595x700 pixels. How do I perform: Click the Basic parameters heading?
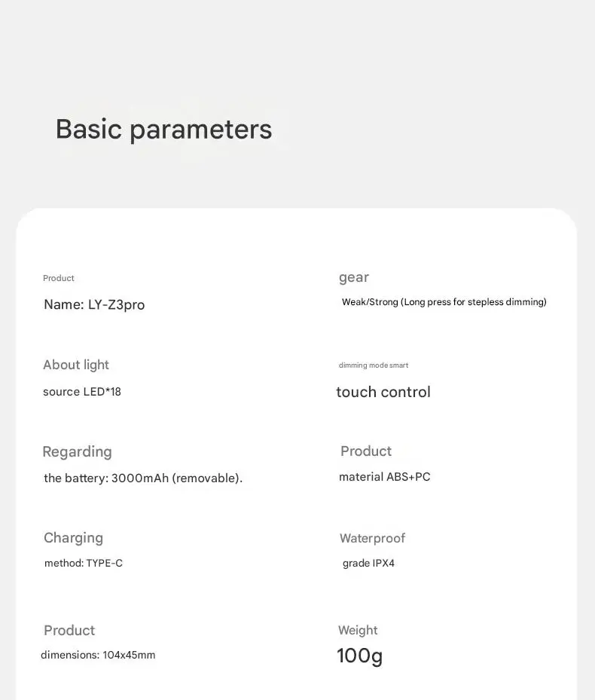[164, 130]
